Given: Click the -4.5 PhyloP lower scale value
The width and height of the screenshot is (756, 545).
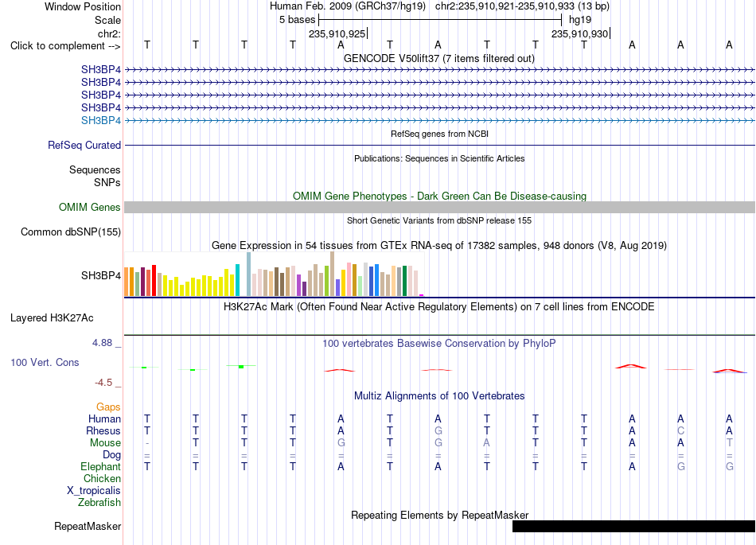Looking at the screenshot, I should click(x=103, y=383).
